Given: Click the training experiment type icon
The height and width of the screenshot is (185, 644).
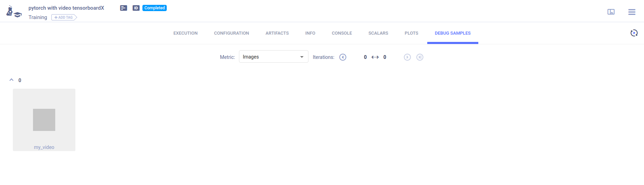Looking at the screenshot, I should [14, 12].
